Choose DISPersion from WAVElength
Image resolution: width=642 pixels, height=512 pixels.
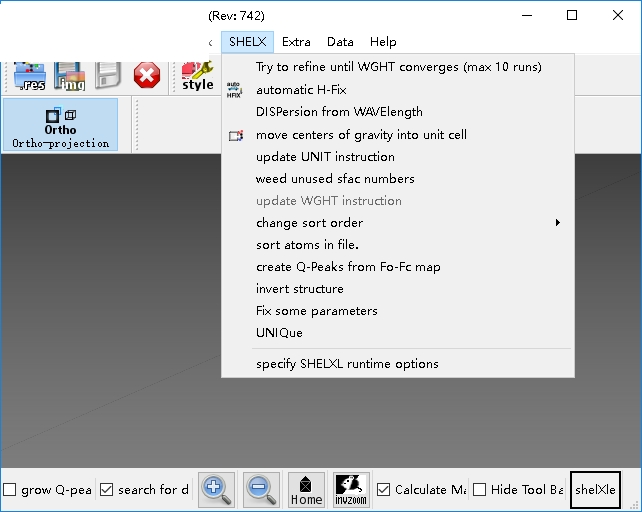tap(398, 112)
